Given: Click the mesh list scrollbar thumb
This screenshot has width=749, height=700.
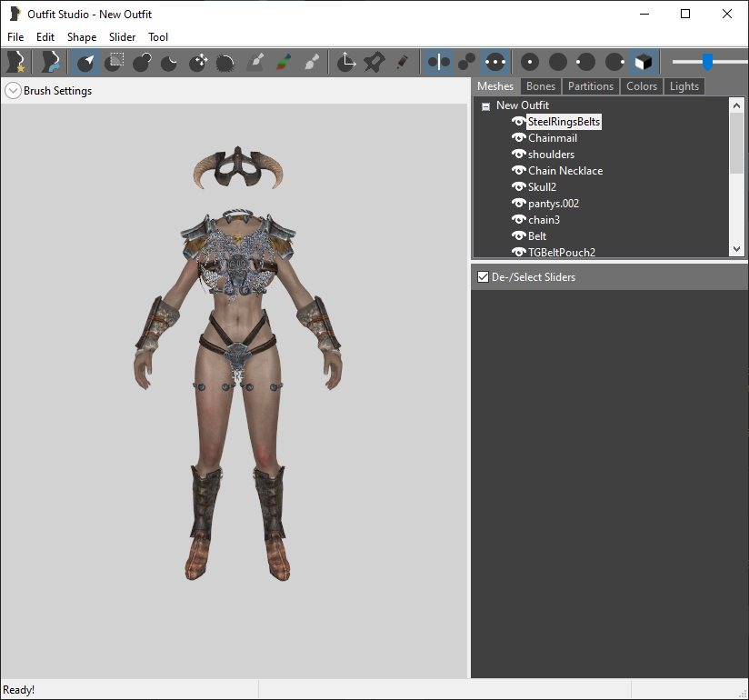Looking at the screenshot, I should coord(736,144).
